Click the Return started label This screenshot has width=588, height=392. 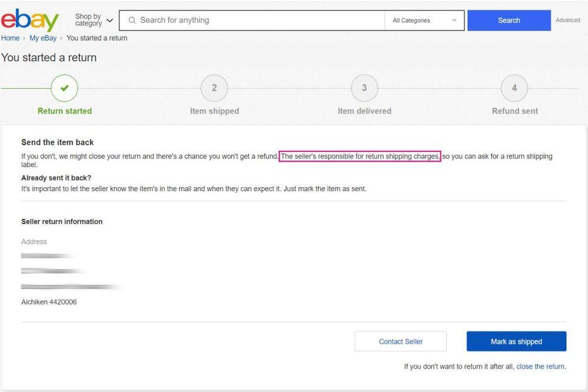tap(65, 111)
